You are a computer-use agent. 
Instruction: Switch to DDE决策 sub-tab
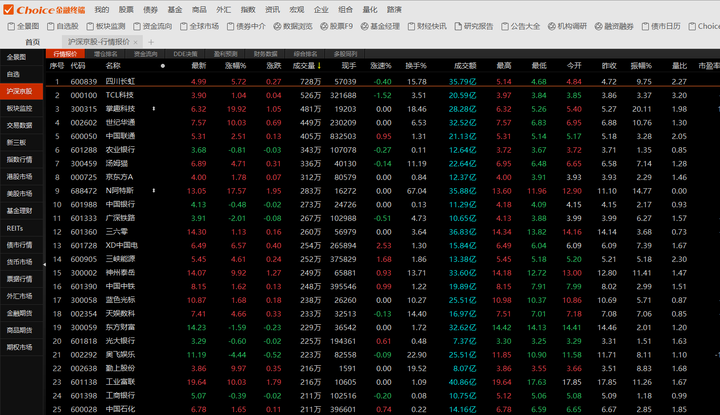(x=185, y=54)
